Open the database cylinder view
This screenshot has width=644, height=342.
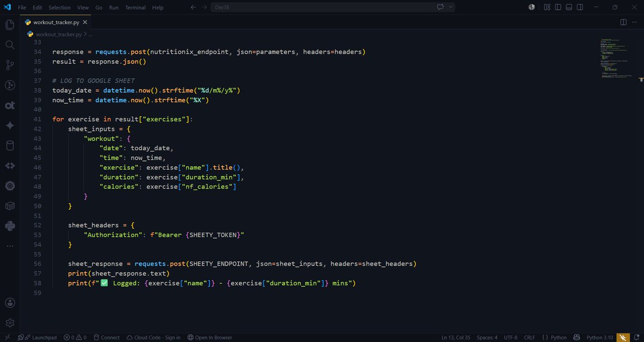(x=10, y=146)
